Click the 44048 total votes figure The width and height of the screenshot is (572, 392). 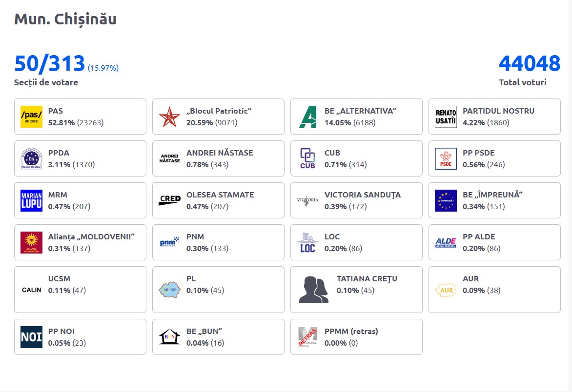(x=530, y=63)
